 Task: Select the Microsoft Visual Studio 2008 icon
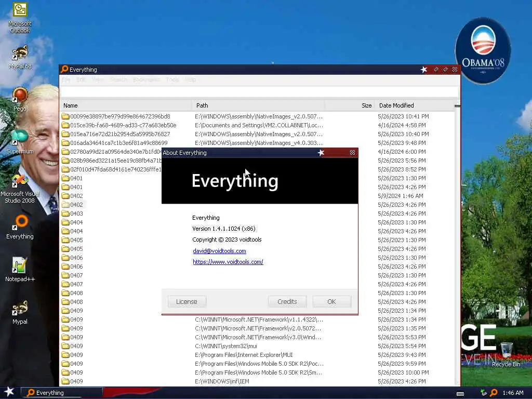20,189
